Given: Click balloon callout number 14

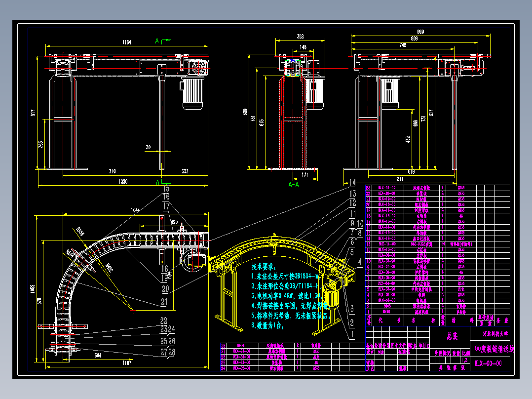Looking at the screenshot, I should point(352,182).
